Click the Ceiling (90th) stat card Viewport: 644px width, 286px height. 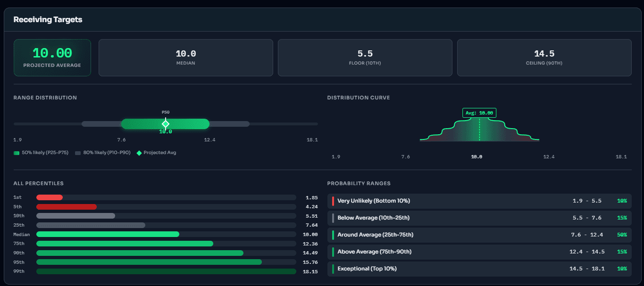click(544, 57)
